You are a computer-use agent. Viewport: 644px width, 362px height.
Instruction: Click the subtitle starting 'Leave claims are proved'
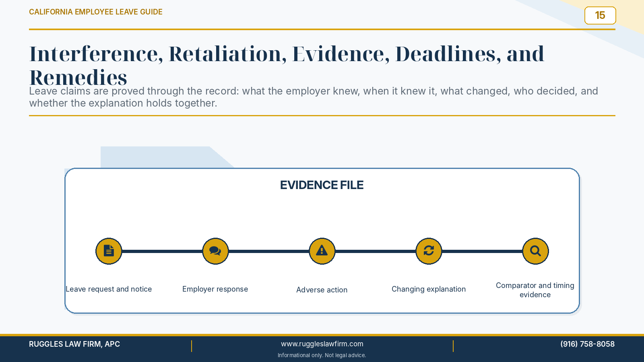(314, 97)
